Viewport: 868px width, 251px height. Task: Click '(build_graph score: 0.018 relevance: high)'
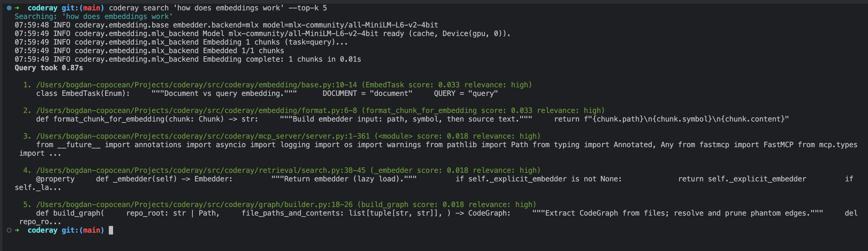point(447,205)
